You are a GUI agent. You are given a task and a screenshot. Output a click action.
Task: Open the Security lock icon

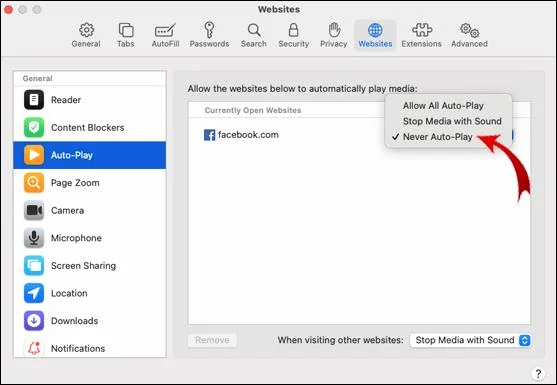[x=293, y=30]
